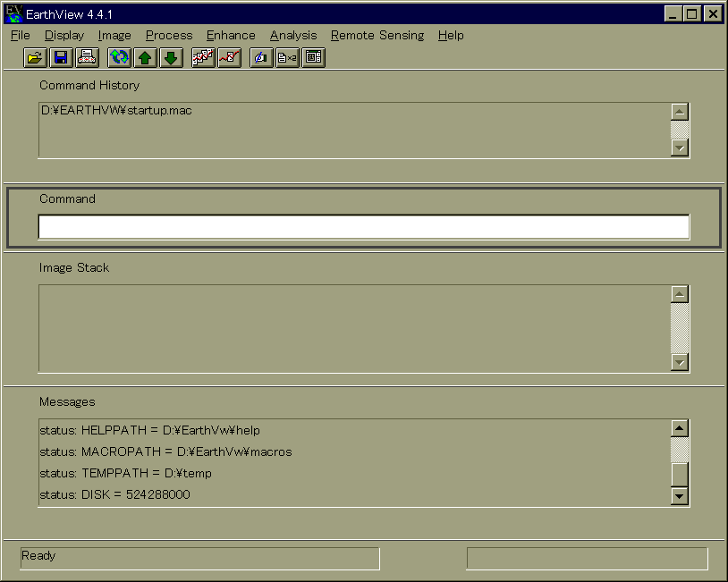Click the window layout toolbar icon
This screenshot has height=582, width=728.
313,58
